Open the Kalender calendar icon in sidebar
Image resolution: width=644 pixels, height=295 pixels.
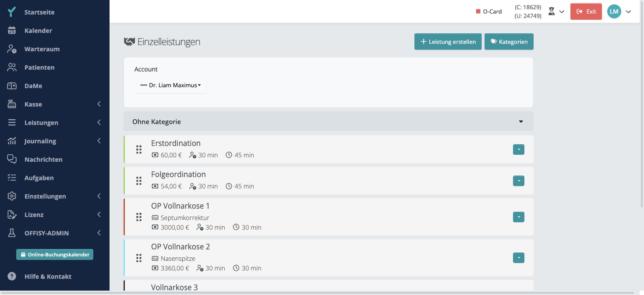tap(12, 31)
